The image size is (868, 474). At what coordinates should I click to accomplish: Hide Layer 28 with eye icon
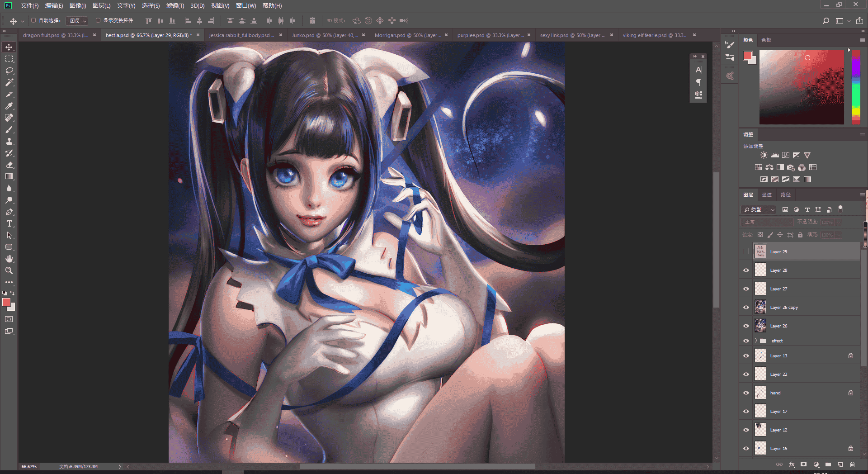coord(746,270)
